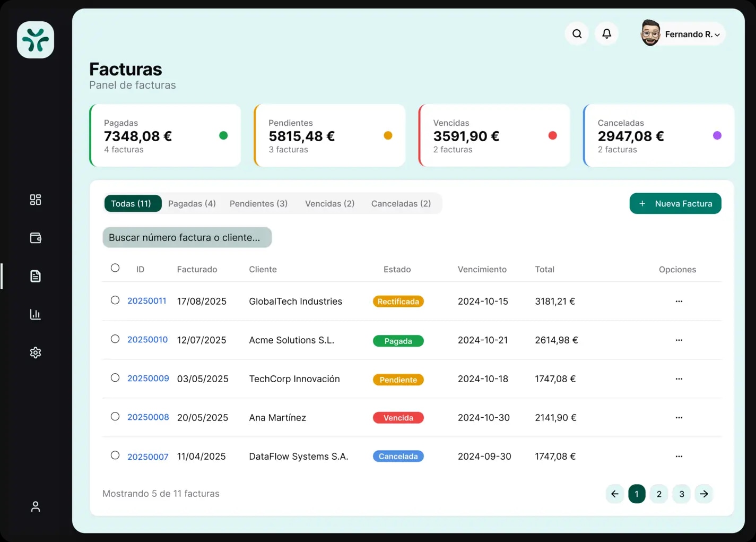Select the checkbox for invoice 20250011
Screen dimensions: 756x542
115,300
